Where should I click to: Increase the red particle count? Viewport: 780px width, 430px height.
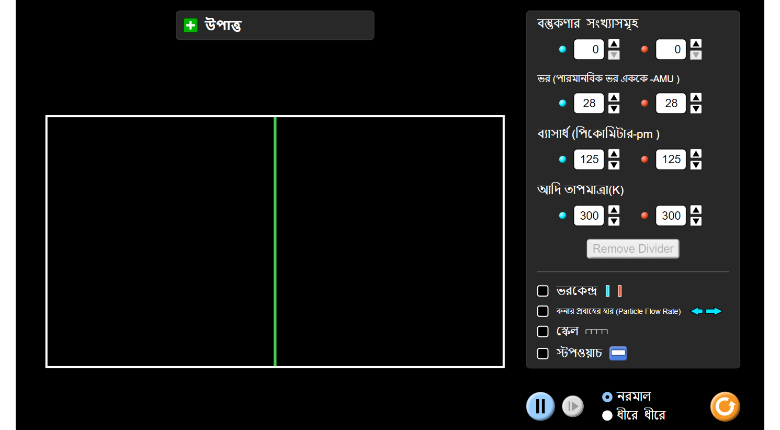[x=696, y=44]
